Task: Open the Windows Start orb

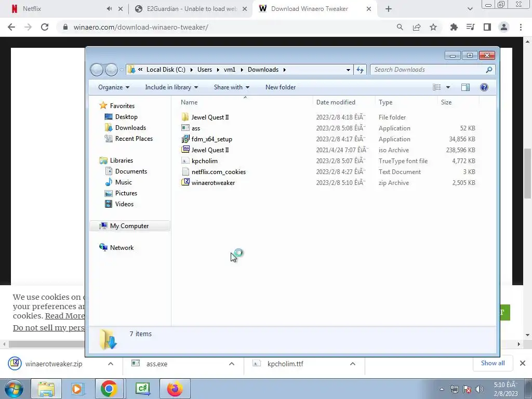Action: pyautogui.click(x=14, y=389)
